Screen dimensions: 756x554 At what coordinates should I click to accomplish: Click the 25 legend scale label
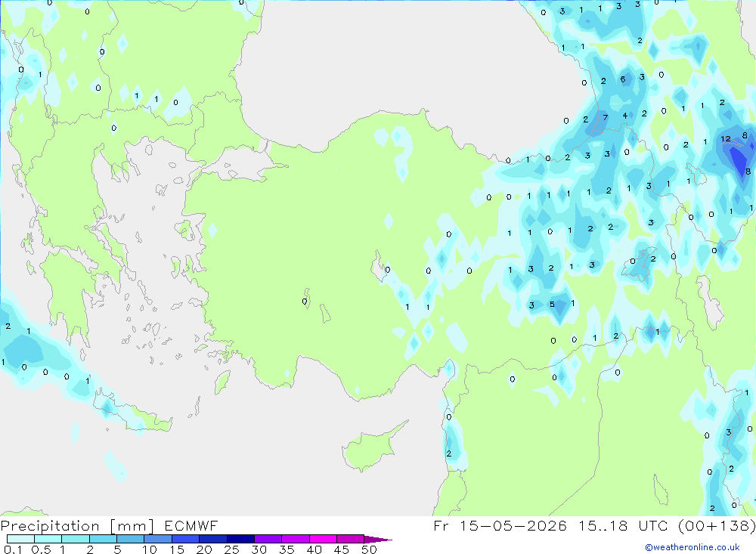click(232, 549)
